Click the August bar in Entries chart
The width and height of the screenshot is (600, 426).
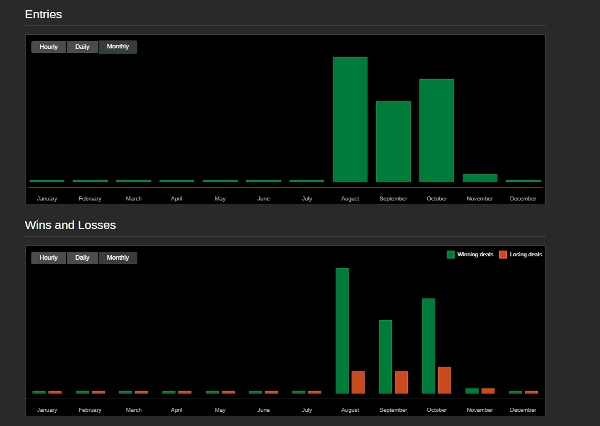pos(350,119)
